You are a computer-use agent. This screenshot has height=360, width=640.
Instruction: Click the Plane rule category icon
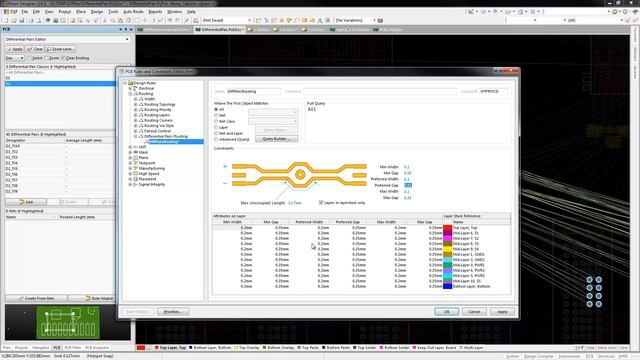pos(136,158)
